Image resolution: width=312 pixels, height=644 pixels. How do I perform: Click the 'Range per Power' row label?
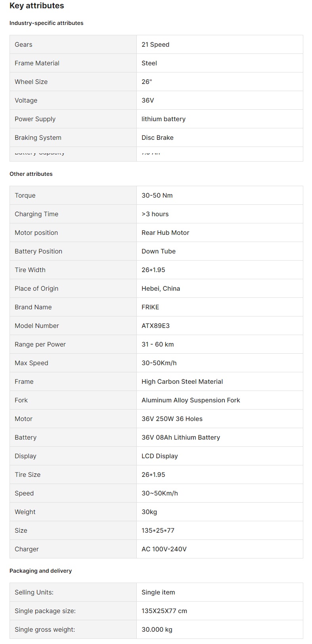(x=40, y=345)
